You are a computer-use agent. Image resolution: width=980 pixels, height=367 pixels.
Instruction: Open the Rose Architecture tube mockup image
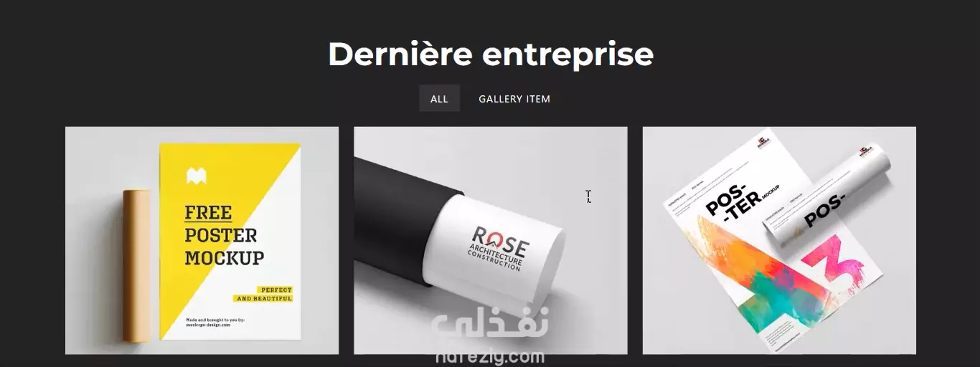point(490,240)
